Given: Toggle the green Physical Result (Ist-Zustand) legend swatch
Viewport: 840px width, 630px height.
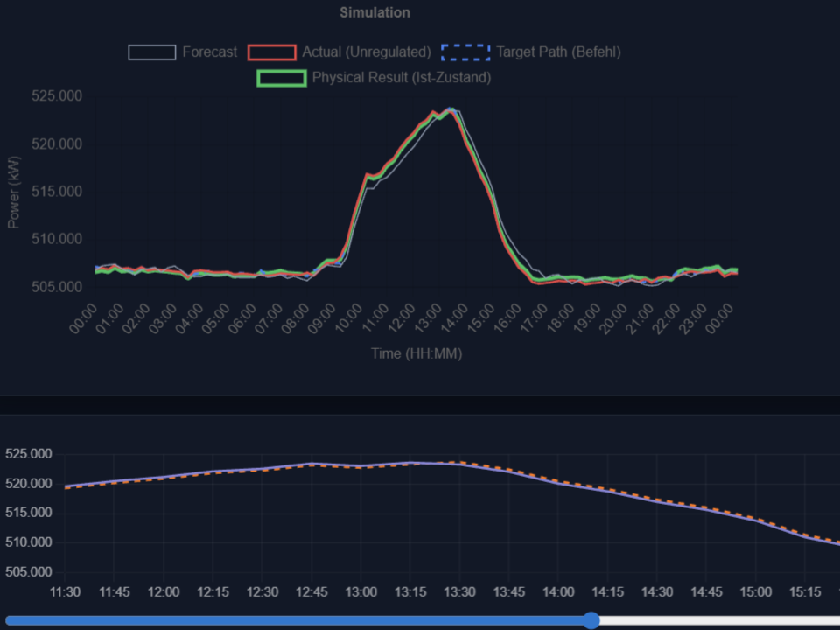Looking at the screenshot, I should pos(282,78).
